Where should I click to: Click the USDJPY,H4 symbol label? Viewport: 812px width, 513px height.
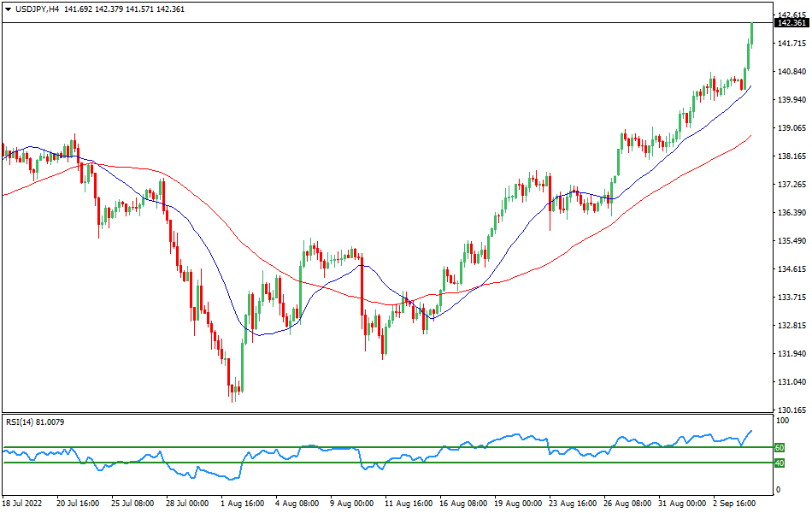(x=37, y=9)
